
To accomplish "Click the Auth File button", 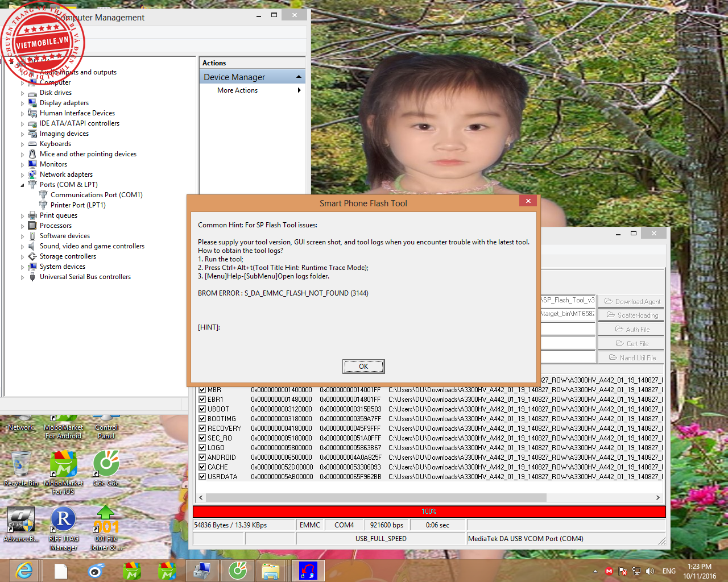I will click(631, 329).
